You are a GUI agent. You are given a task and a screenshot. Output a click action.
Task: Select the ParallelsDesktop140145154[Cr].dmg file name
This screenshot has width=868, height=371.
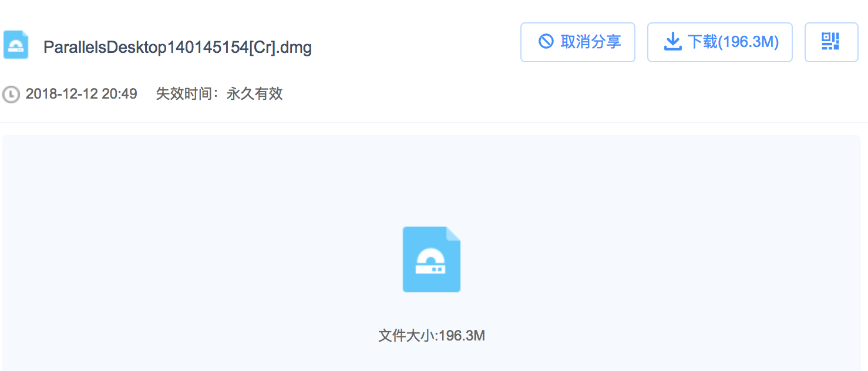click(177, 47)
